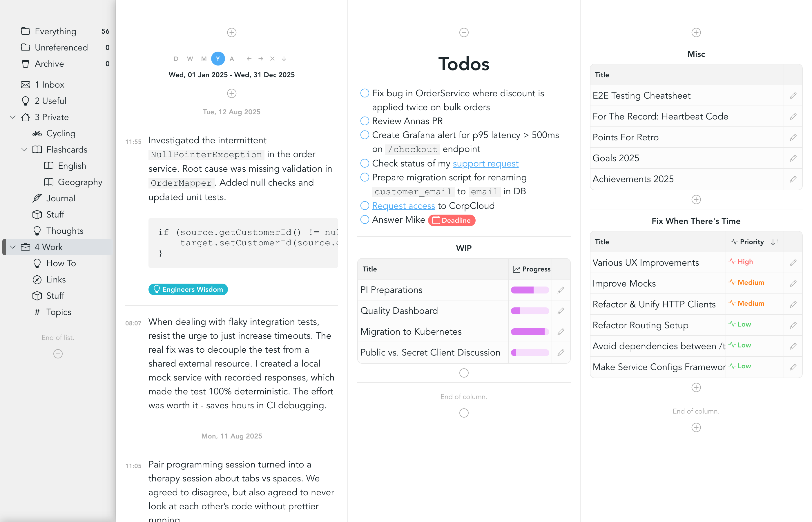
Task: Click the Migration to Kubernetes progress bar
Action: [530, 331]
